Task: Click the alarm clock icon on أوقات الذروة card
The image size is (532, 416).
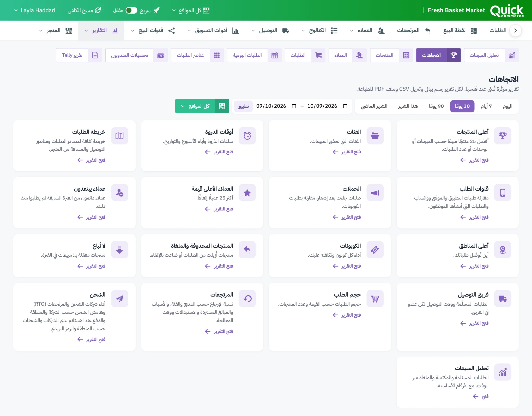Action: coord(247,136)
